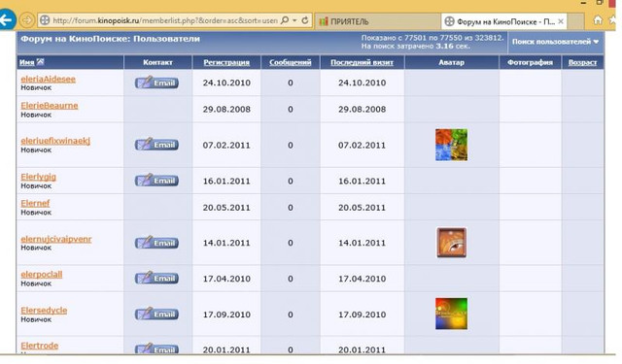Viewport: 622px width, 364px height.
Task: Sort by Возраст column header
Action: (x=582, y=62)
